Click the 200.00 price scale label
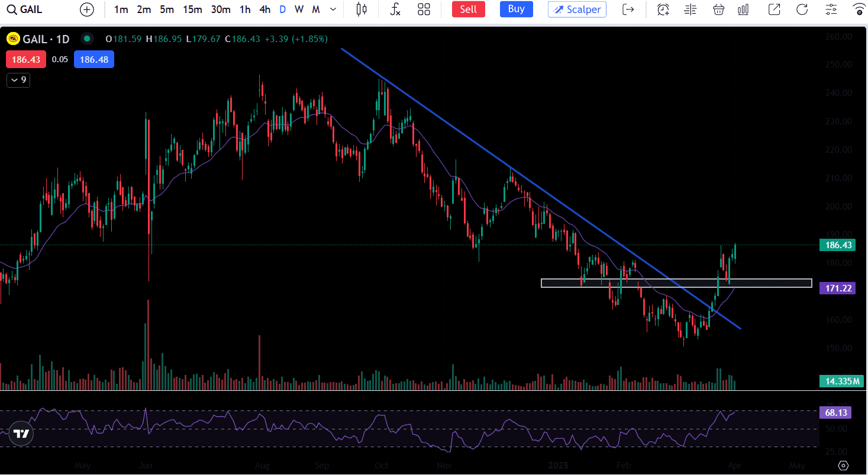868x475 pixels. tap(838, 207)
